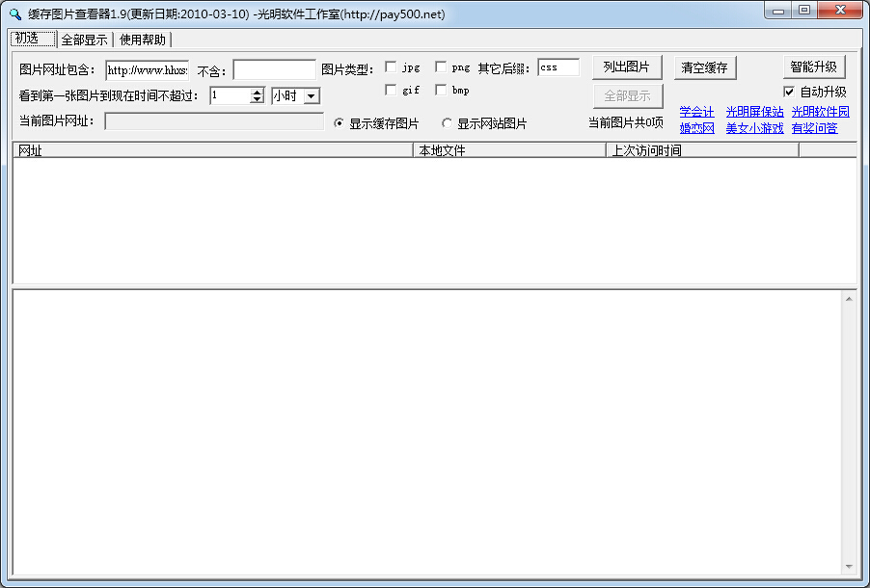Image resolution: width=870 pixels, height=588 pixels.
Task: Open the 使用帮助 tab
Action: coord(142,40)
